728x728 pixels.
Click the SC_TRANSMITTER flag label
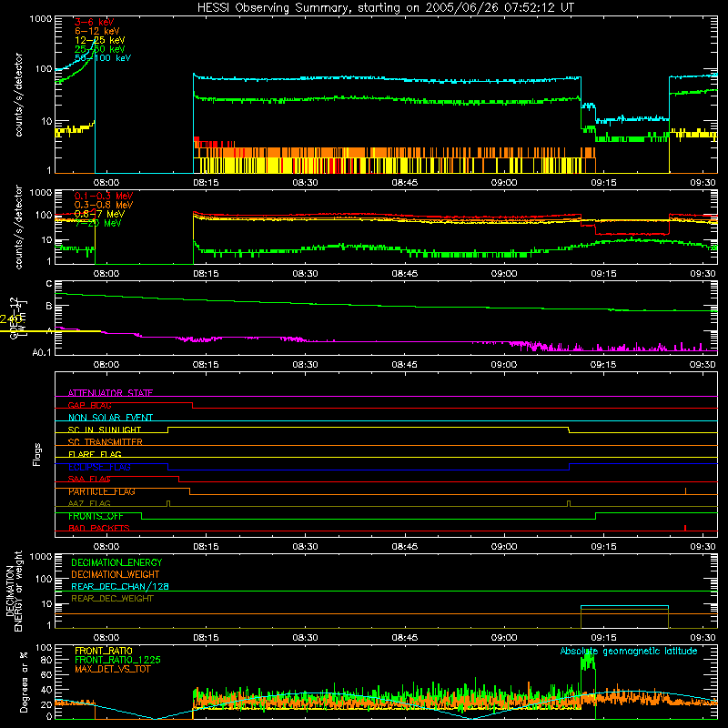point(105,442)
